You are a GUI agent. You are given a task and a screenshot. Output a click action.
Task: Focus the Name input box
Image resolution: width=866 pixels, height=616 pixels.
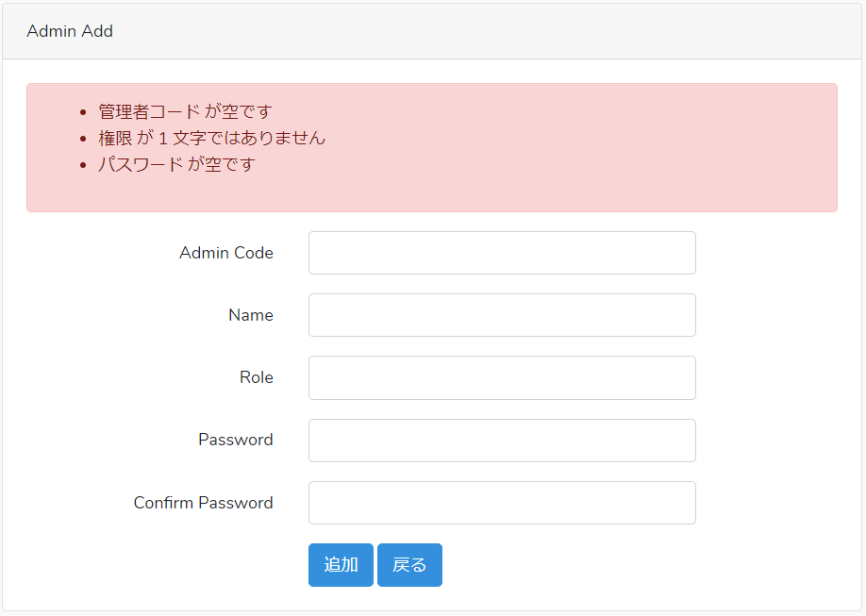502,315
